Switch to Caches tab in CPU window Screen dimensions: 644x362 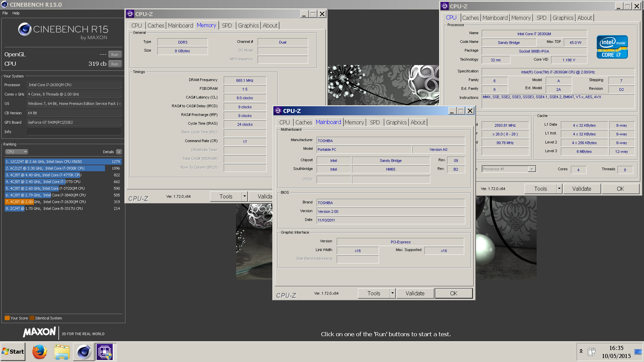tap(470, 18)
